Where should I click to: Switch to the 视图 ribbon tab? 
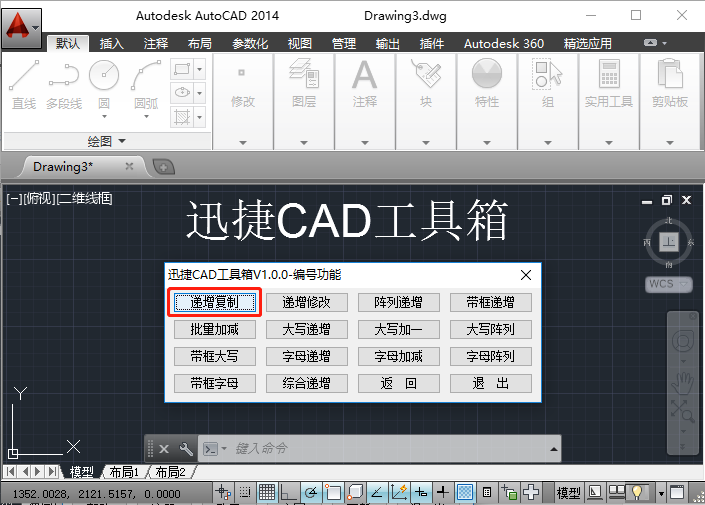[x=299, y=44]
